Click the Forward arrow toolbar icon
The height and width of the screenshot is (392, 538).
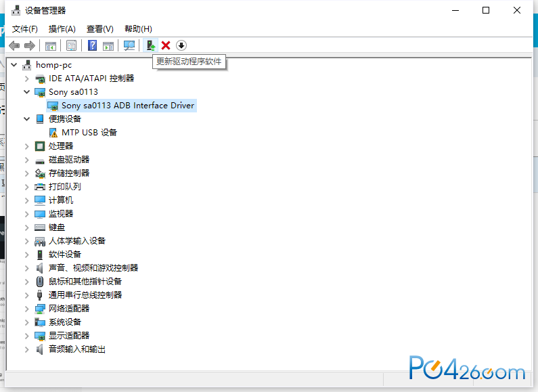tap(30, 45)
